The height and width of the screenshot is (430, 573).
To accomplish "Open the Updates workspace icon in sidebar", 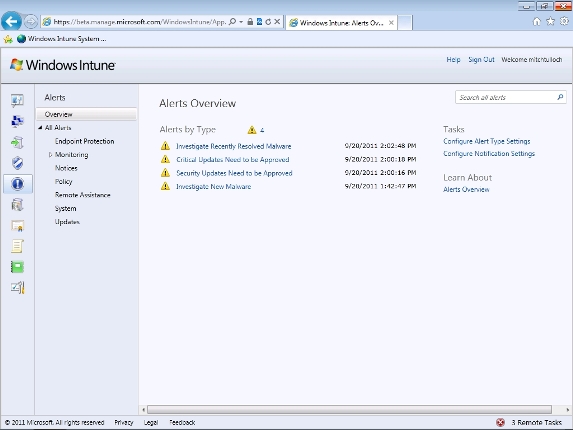I will point(17,142).
